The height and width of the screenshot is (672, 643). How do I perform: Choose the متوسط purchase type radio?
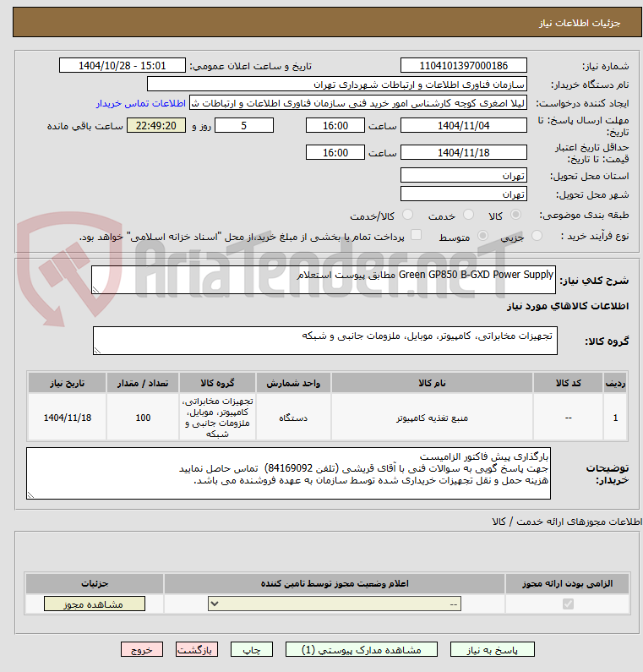pyautogui.click(x=483, y=235)
